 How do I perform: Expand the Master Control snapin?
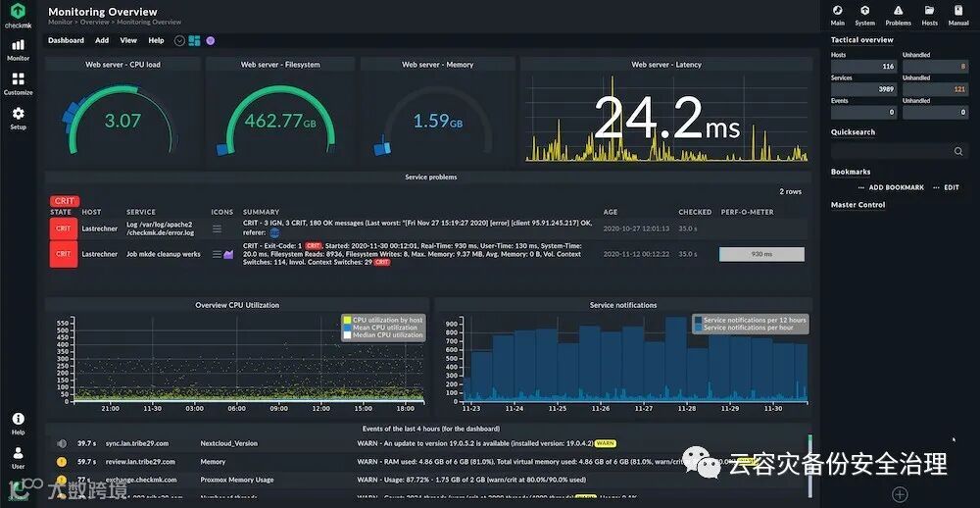tap(858, 205)
